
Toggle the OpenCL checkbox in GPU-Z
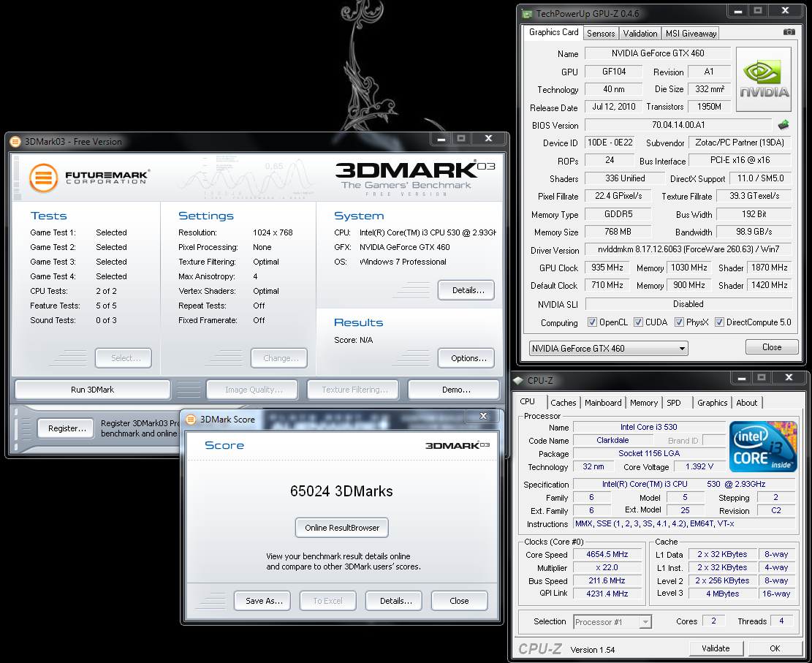pyautogui.click(x=592, y=322)
